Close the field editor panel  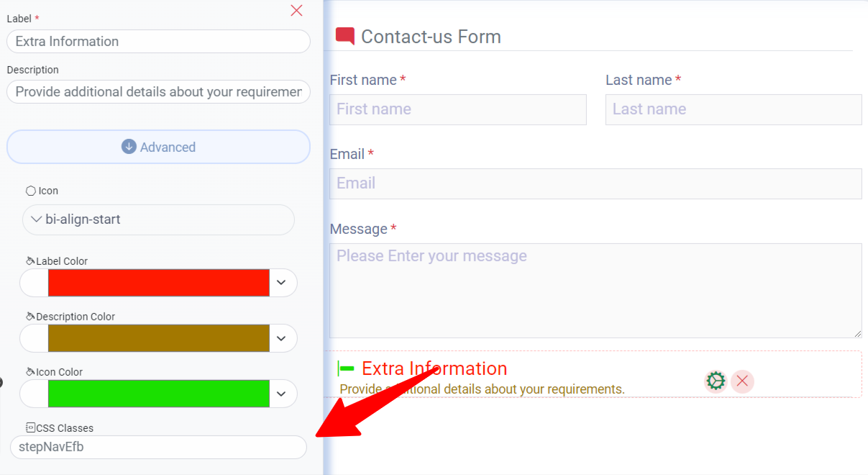[x=296, y=11]
